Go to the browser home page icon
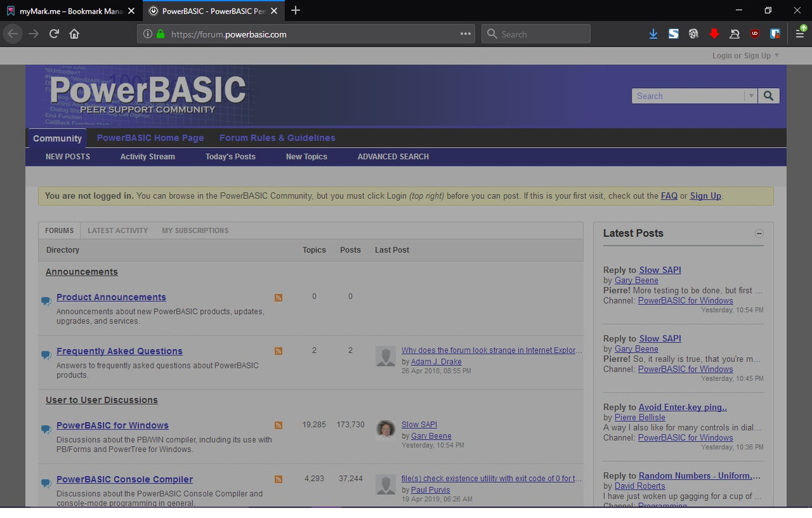The image size is (812, 518). coord(74,34)
